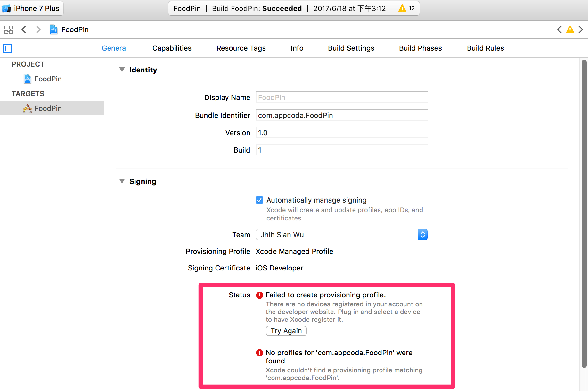The image size is (588, 391).
Task: Click the red error icon for no profiles found
Action: pyautogui.click(x=260, y=353)
